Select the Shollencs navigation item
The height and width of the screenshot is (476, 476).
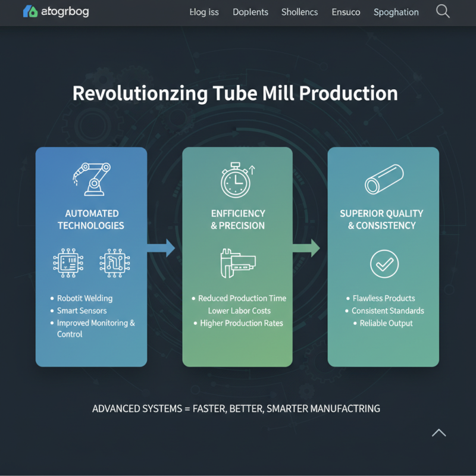pos(299,12)
